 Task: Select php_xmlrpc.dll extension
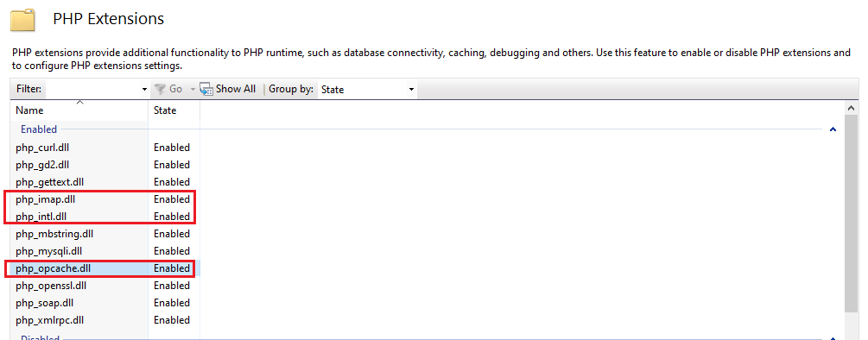tap(50, 320)
